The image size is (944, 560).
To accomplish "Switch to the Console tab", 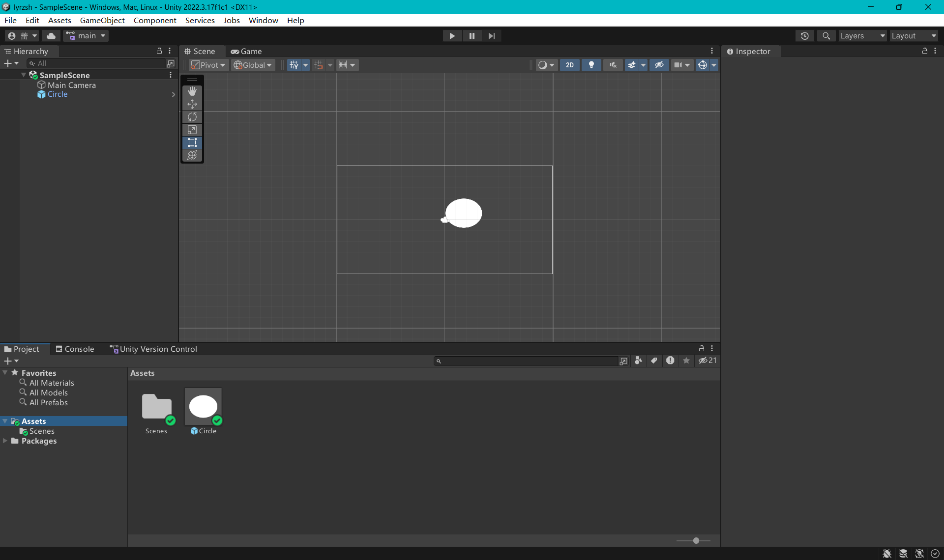I will tap(75, 349).
